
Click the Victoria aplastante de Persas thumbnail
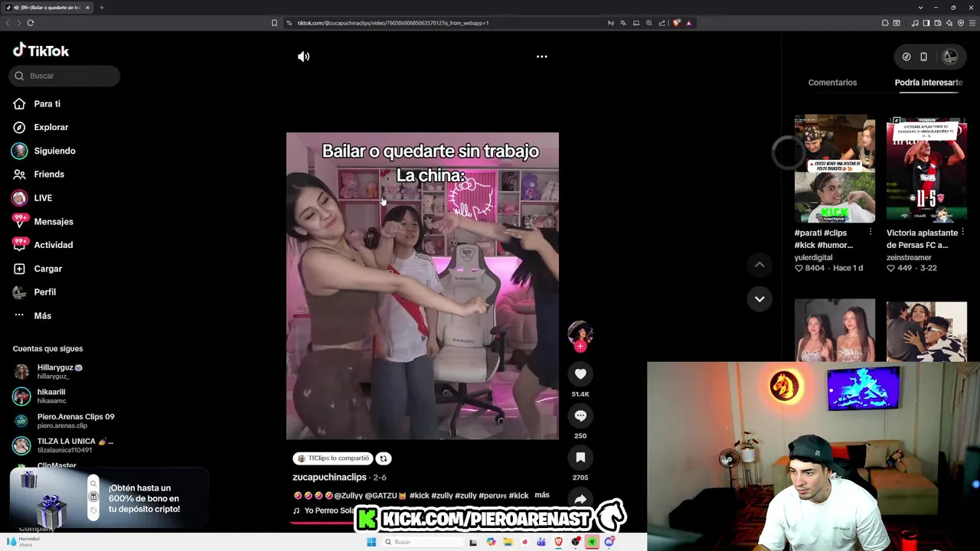pyautogui.click(x=926, y=169)
